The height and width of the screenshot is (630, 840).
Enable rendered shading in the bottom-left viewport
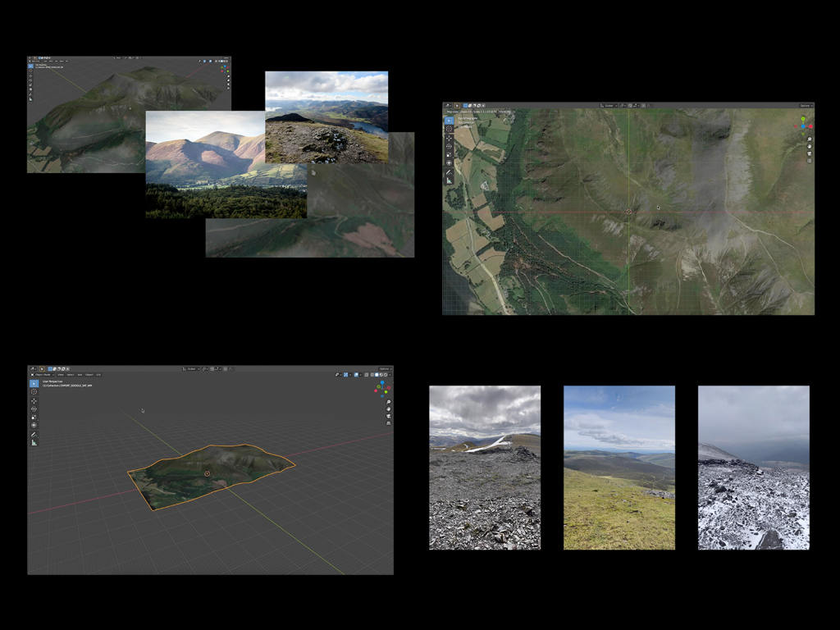(386, 375)
